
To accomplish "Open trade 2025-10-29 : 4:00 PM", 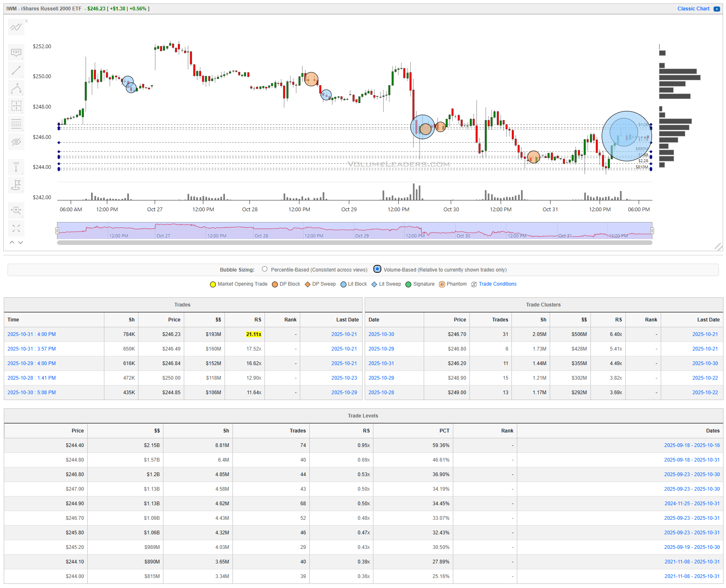I will tap(32, 363).
